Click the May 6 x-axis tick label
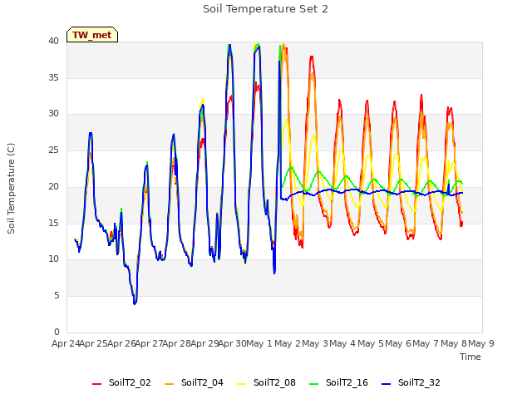This screenshot has width=532, height=399. click(398, 343)
